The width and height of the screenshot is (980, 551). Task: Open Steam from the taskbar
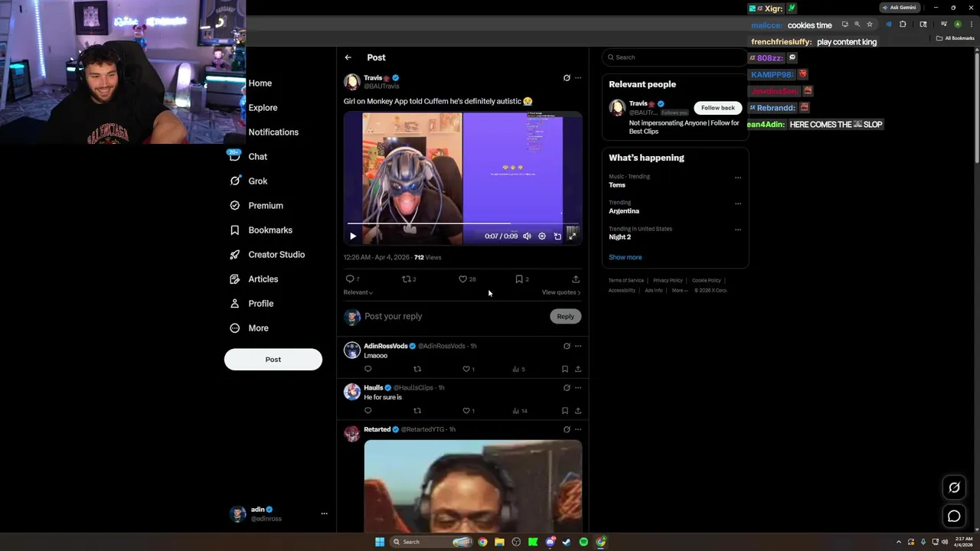pos(567,542)
